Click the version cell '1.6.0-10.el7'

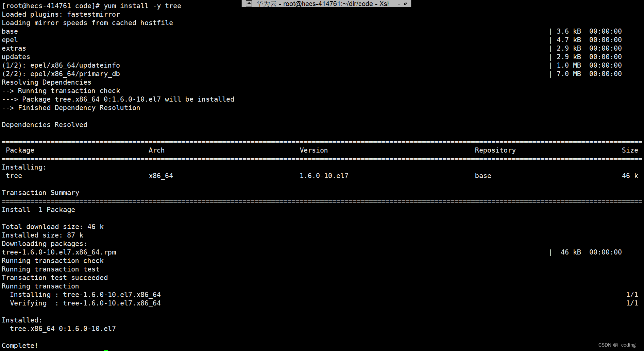[x=324, y=176]
